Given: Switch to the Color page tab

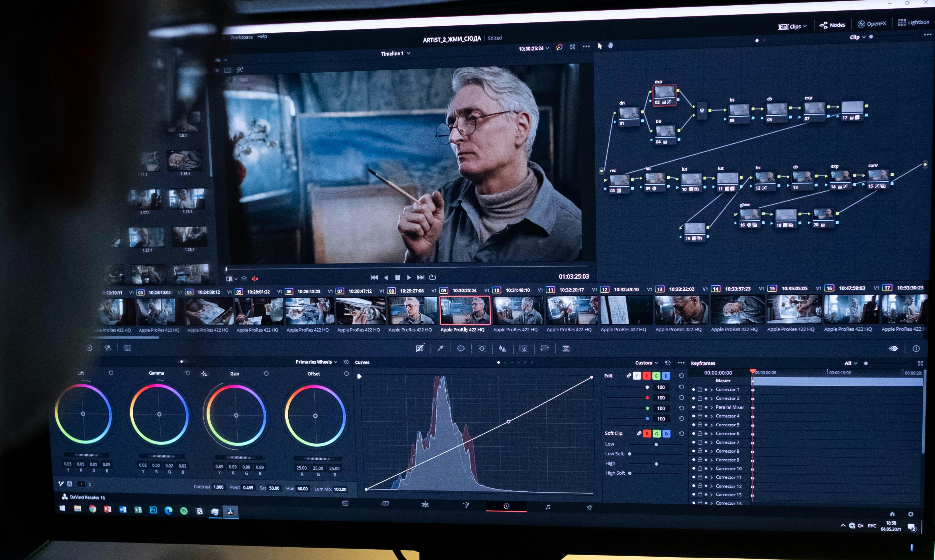Looking at the screenshot, I should point(506,506).
